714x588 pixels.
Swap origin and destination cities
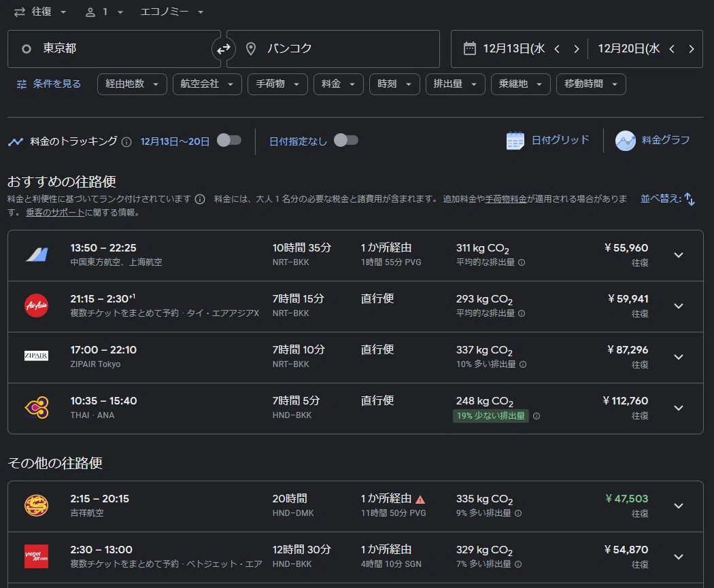coord(224,49)
